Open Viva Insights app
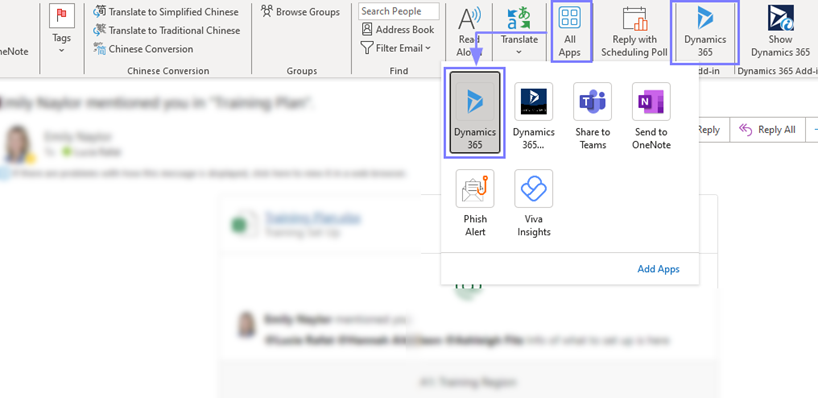 click(534, 203)
